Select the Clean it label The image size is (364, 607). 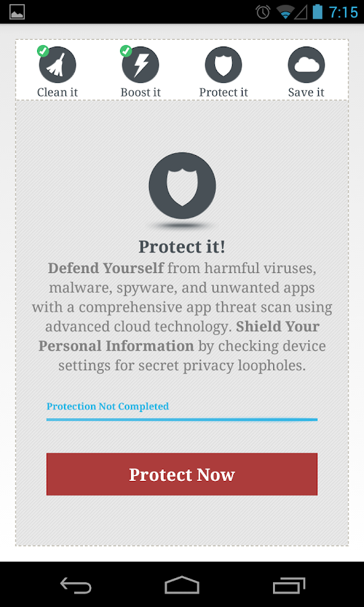coord(57,92)
